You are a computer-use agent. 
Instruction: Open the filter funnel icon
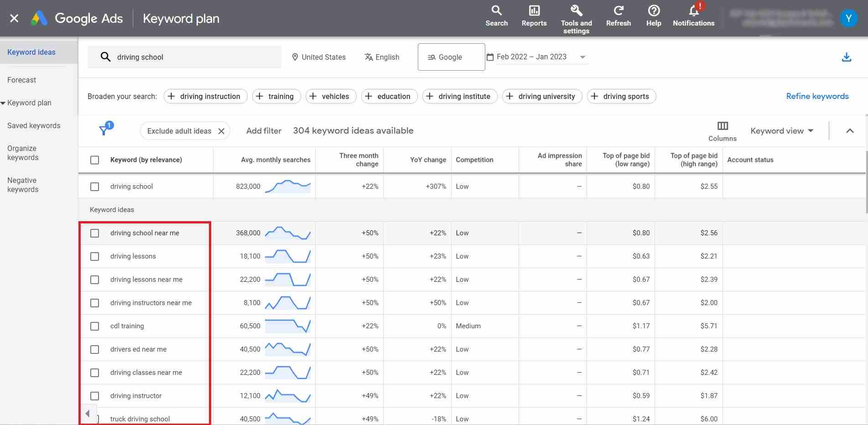(104, 129)
